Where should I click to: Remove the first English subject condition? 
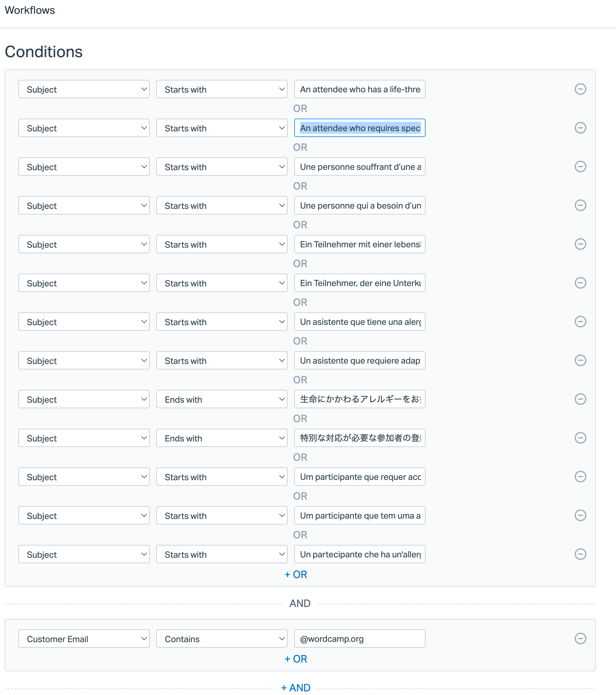click(580, 89)
